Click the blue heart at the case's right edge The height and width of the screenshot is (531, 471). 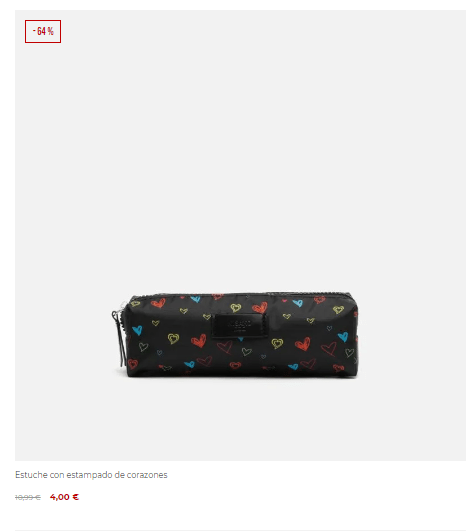(343, 337)
